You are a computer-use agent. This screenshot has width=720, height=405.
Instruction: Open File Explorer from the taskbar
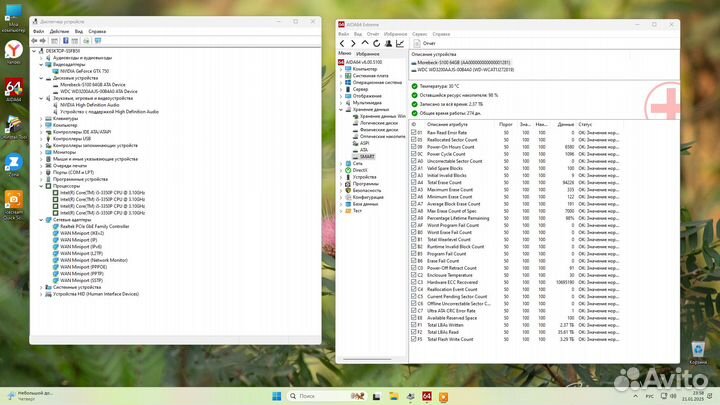(x=394, y=396)
